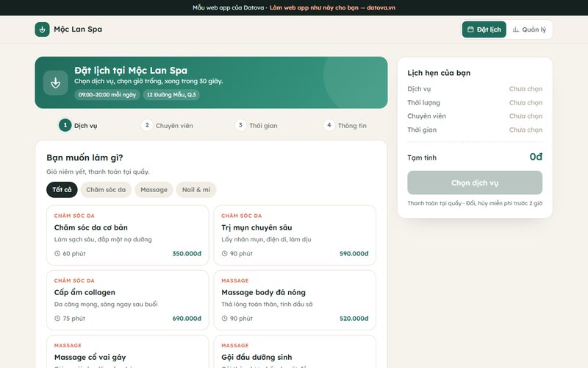The width and height of the screenshot is (588, 368).
Task: Click the 690.000đ price
Action: tap(187, 319)
